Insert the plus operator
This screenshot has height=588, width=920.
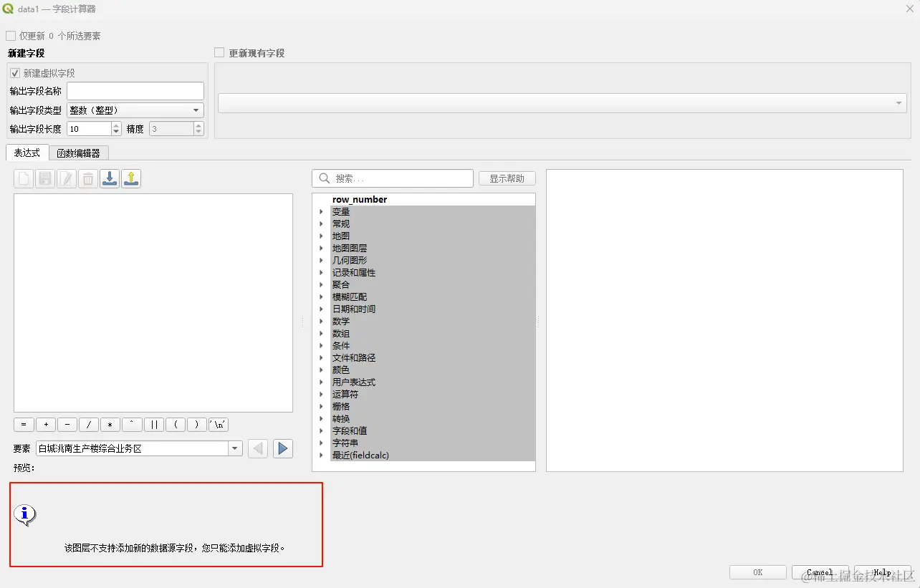pyautogui.click(x=46, y=425)
